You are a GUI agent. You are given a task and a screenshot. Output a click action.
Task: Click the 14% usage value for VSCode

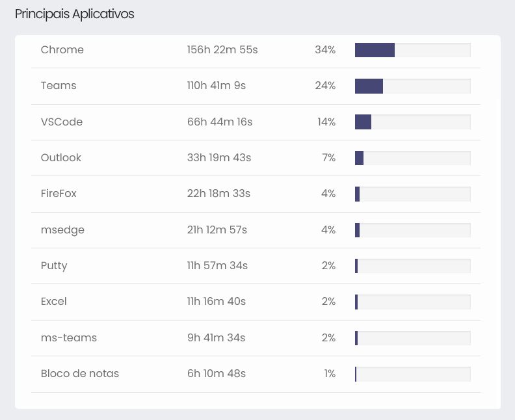click(326, 122)
